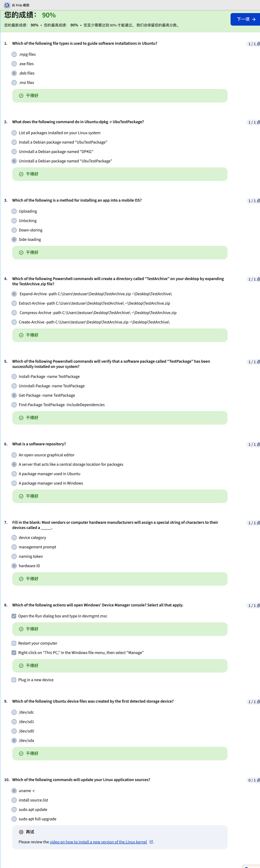Viewport: 260px width, 868px height.
Task: Click the green checkmark icon under question 1
Action: 21,96
